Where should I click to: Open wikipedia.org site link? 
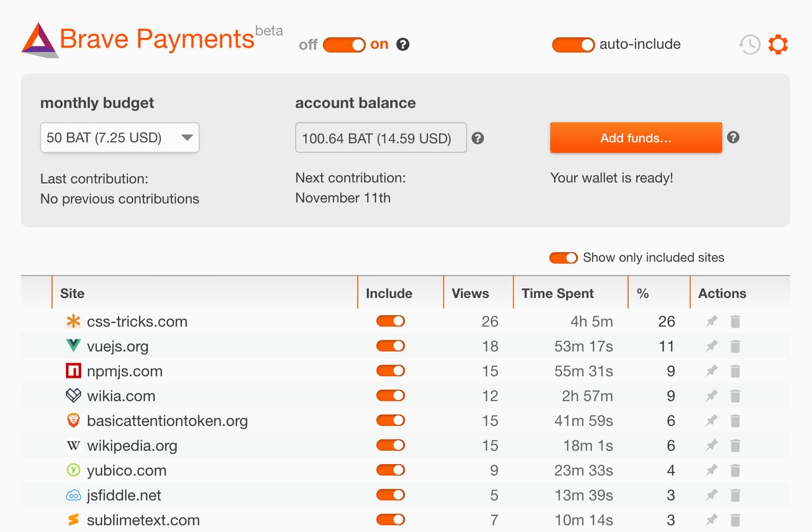coord(132,445)
